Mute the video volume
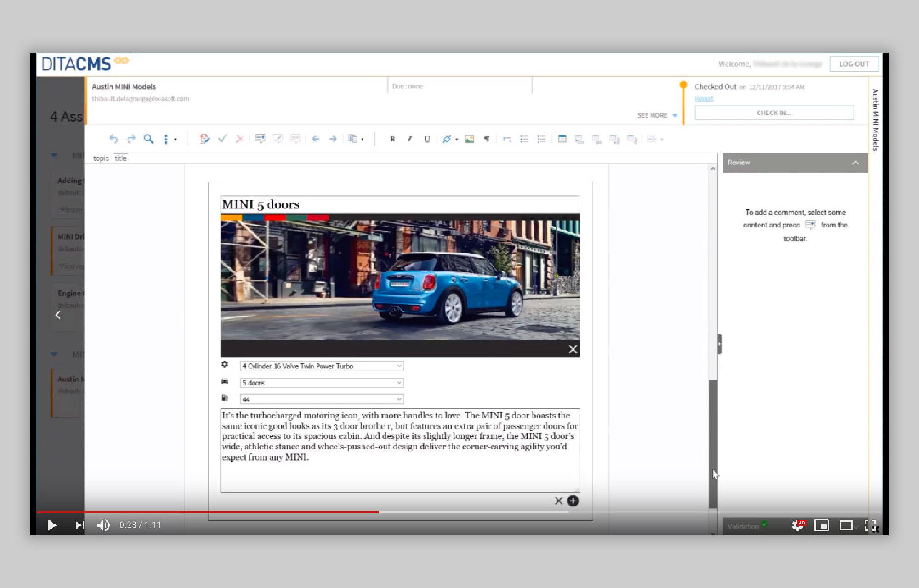Viewport: 919px width, 588px height. 103,525
